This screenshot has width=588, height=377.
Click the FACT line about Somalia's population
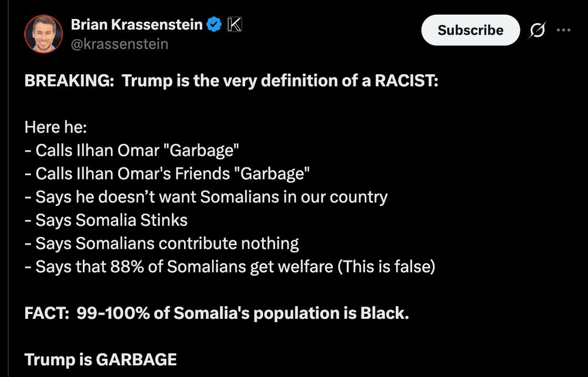coord(216,313)
